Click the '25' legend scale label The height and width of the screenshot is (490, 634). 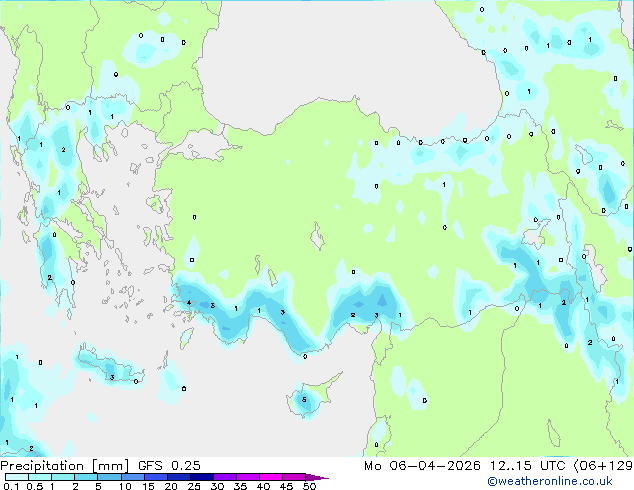tap(194, 486)
